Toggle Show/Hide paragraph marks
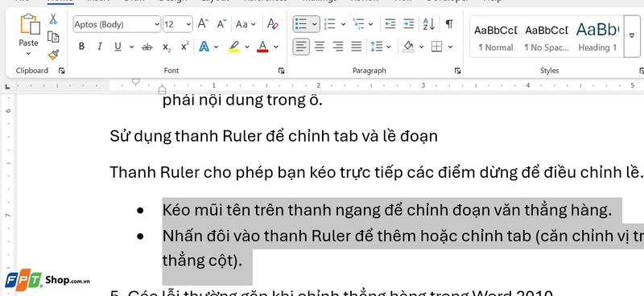The height and width of the screenshot is (296, 644). (x=449, y=24)
